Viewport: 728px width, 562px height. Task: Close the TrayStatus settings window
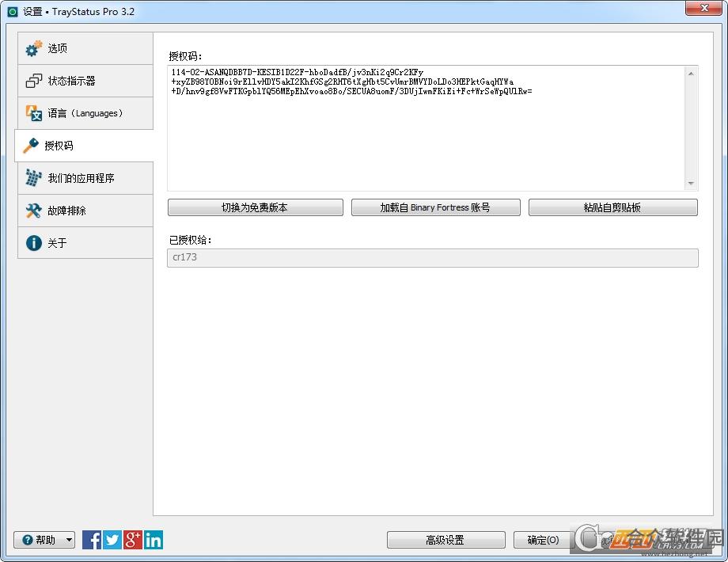coord(703,8)
